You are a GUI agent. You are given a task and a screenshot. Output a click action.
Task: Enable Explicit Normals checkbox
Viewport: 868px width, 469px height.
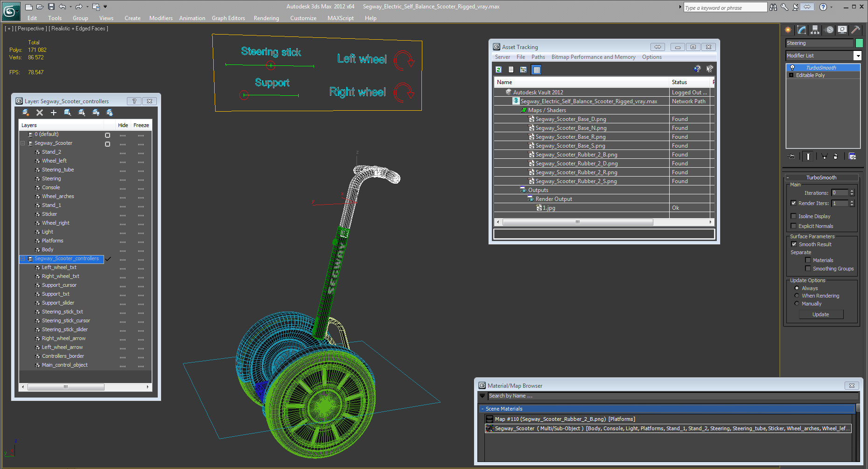coord(794,226)
